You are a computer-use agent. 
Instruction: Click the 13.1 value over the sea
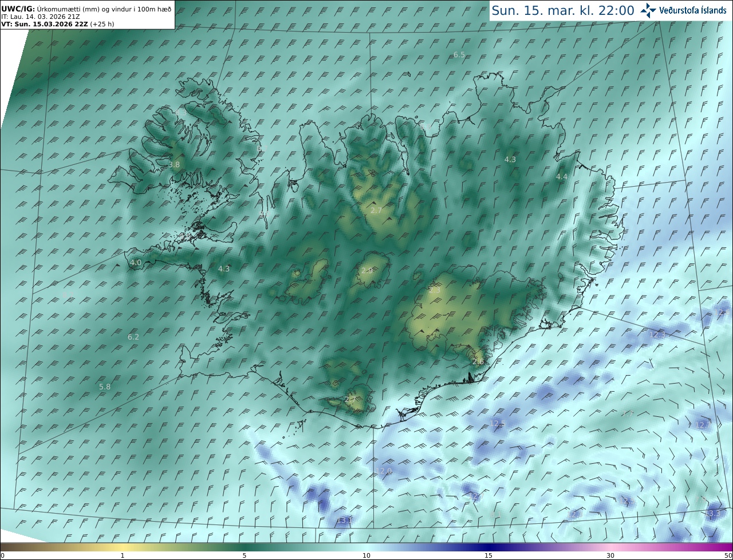pos(345,520)
